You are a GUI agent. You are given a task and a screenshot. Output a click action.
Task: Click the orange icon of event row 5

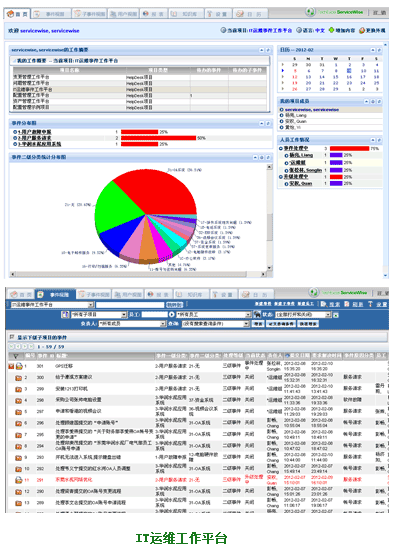(x=18, y=411)
